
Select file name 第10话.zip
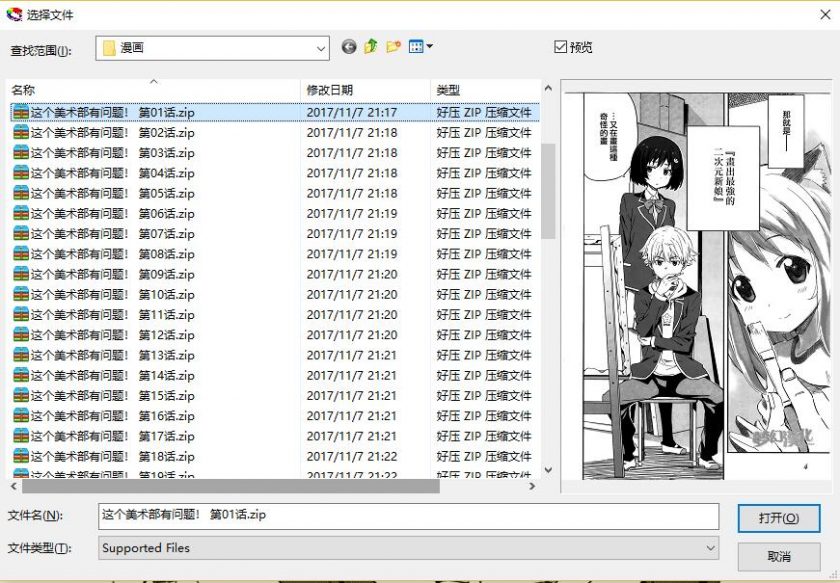112,294
